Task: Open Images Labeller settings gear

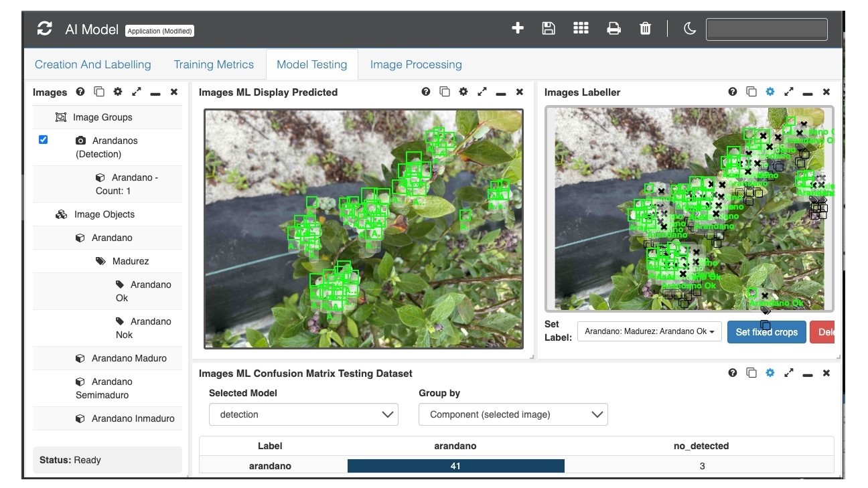Action: 770,92
